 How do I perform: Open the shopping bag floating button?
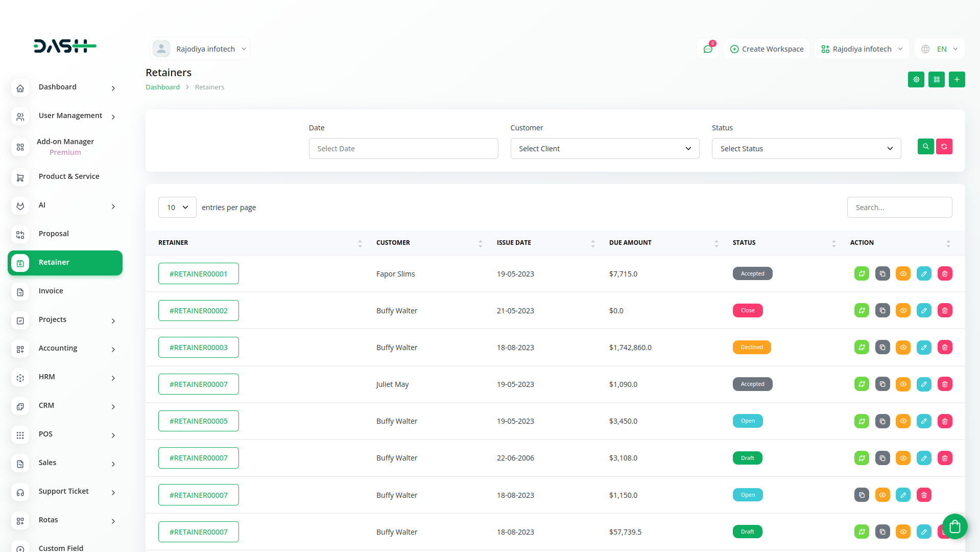point(954,526)
